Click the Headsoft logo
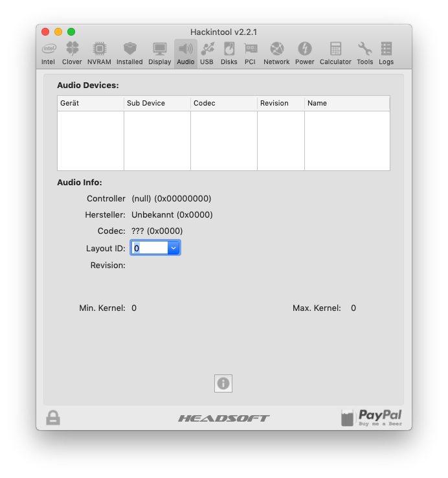The image size is (448, 478). pyautogui.click(x=224, y=418)
